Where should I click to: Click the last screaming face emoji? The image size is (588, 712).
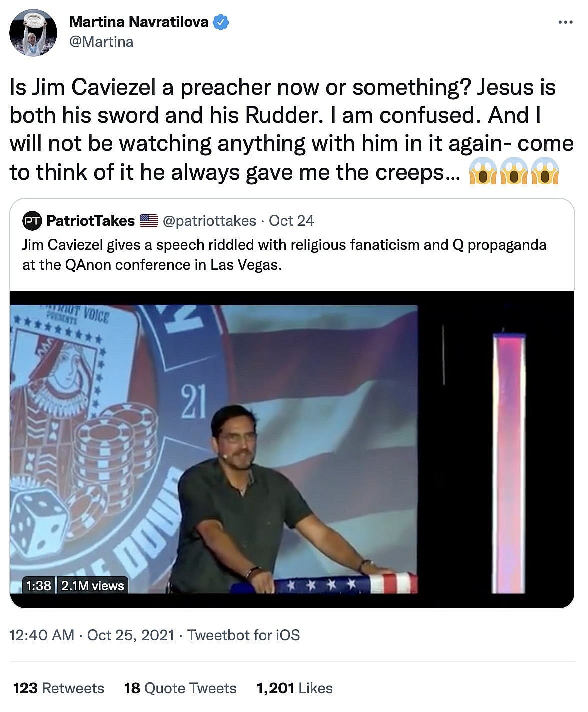[545, 172]
